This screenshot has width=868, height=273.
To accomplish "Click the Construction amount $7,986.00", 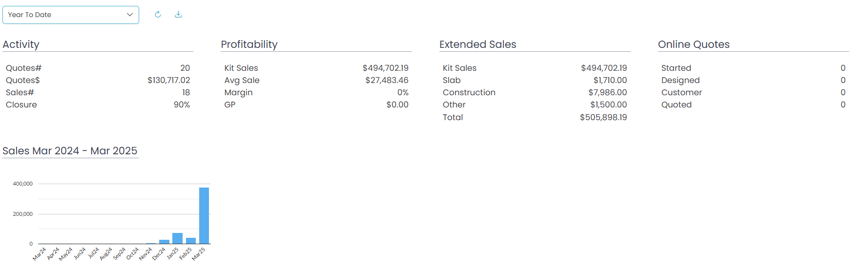I will click(607, 92).
